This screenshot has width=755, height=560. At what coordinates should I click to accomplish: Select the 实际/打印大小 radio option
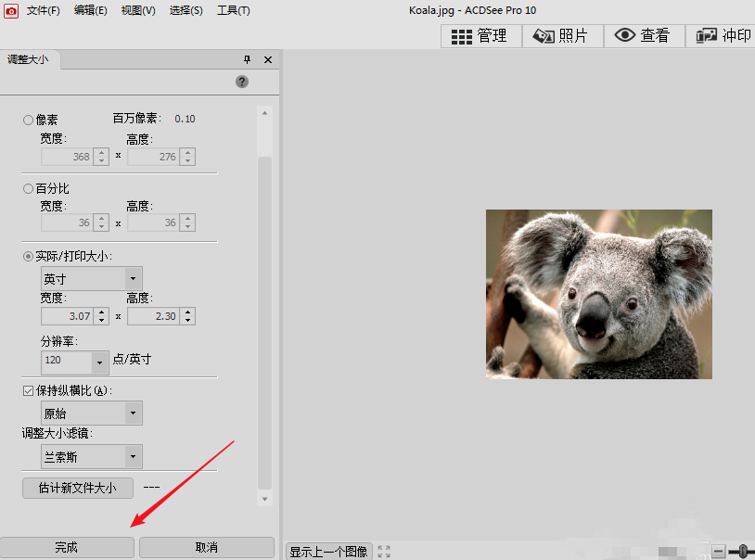pos(28,257)
